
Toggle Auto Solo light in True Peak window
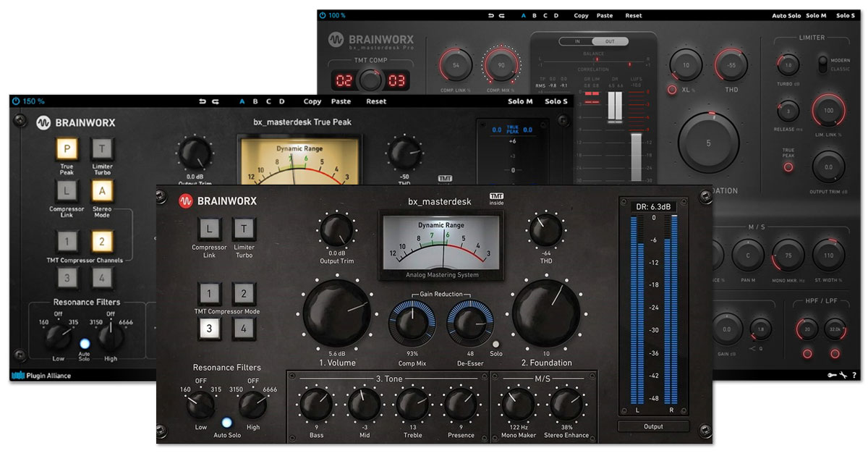point(85,344)
